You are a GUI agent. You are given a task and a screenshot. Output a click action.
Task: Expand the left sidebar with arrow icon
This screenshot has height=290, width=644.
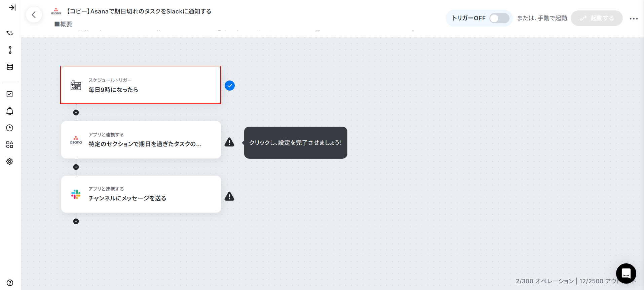pos(12,7)
